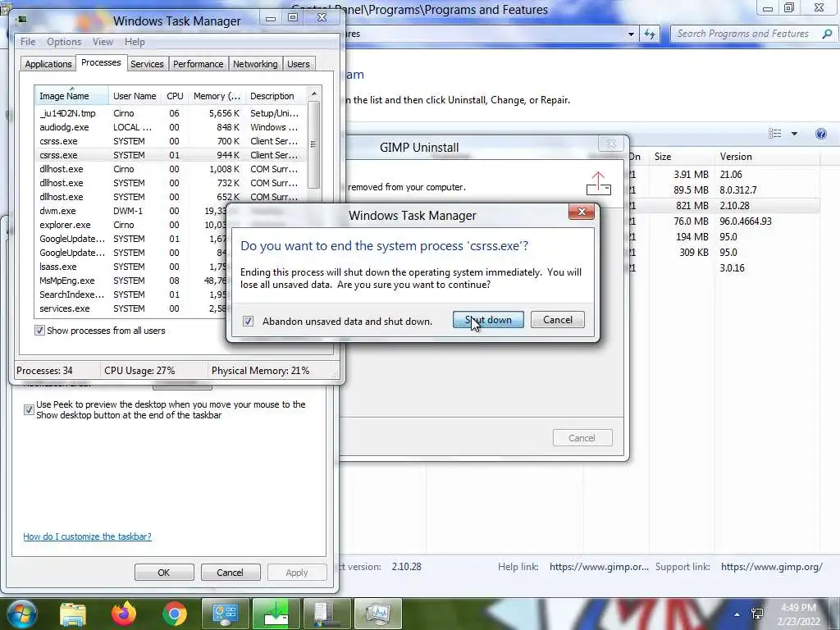
Task: Click the refresh button beside the address bar
Action: [x=650, y=34]
